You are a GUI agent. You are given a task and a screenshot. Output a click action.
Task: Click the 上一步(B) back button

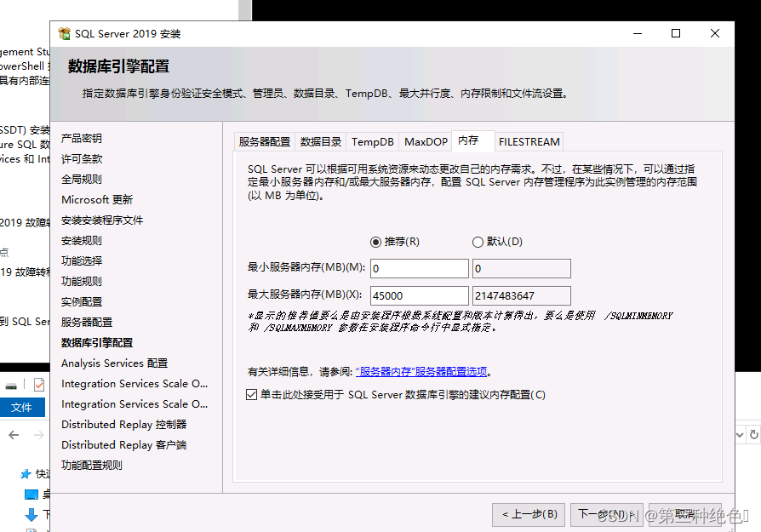coord(529,514)
